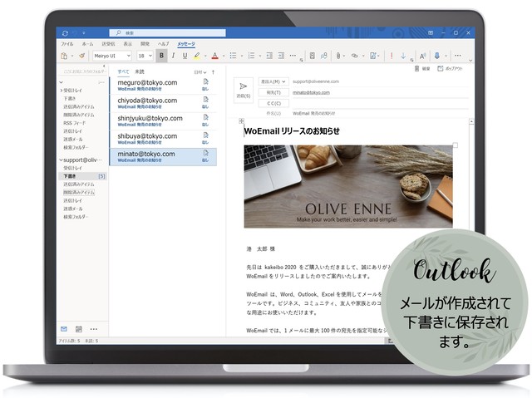Viewport: 532px width, 398px height.
Task: Open the bullet style dropdown arrow
Action: click(242, 57)
